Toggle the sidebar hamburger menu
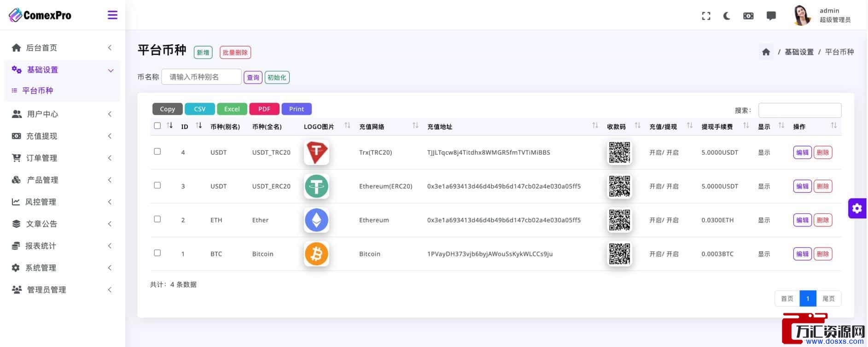The height and width of the screenshot is (347, 868). (x=112, y=15)
